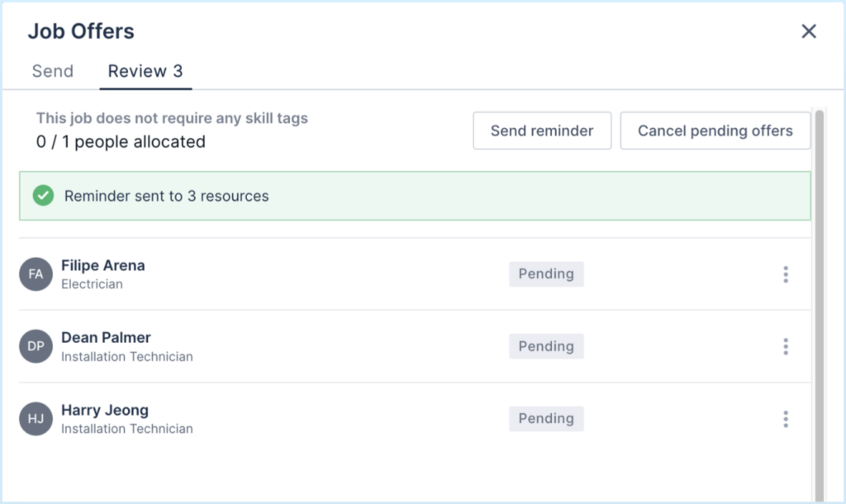Click Installation Technician under Dean Palmer
This screenshot has height=504, width=846.
pyautogui.click(x=126, y=357)
